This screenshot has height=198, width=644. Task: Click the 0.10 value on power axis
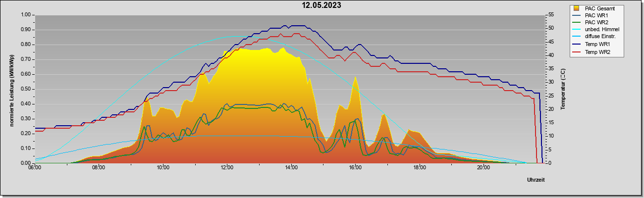pos(25,148)
